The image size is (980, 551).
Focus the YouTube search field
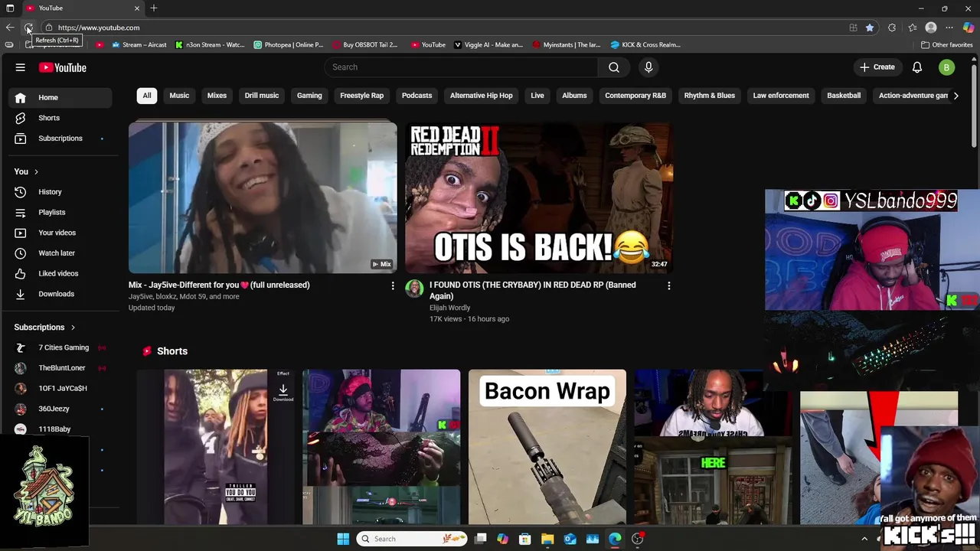[x=462, y=67]
